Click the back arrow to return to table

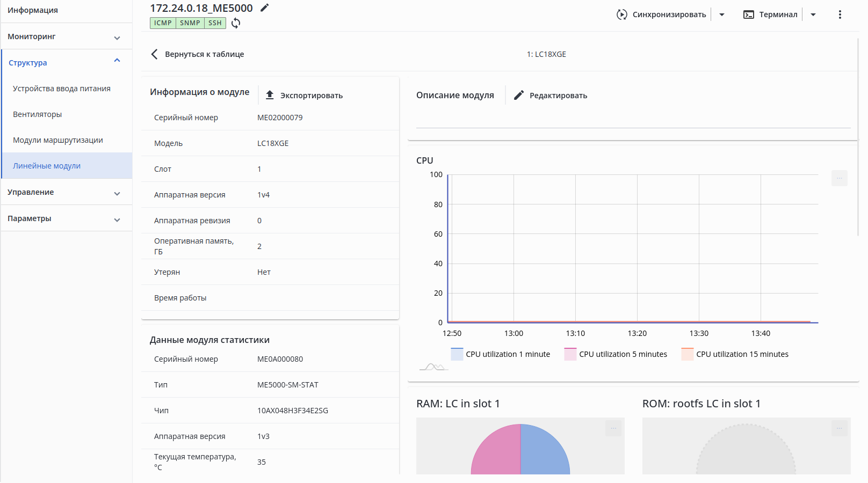[x=155, y=54]
